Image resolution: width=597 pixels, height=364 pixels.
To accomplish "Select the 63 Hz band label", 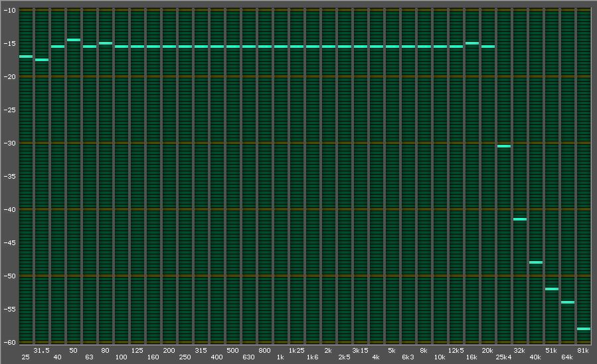I will tap(89, 357).
